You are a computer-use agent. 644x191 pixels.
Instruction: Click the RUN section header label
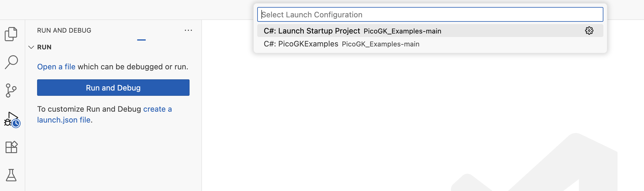point(44,47)
